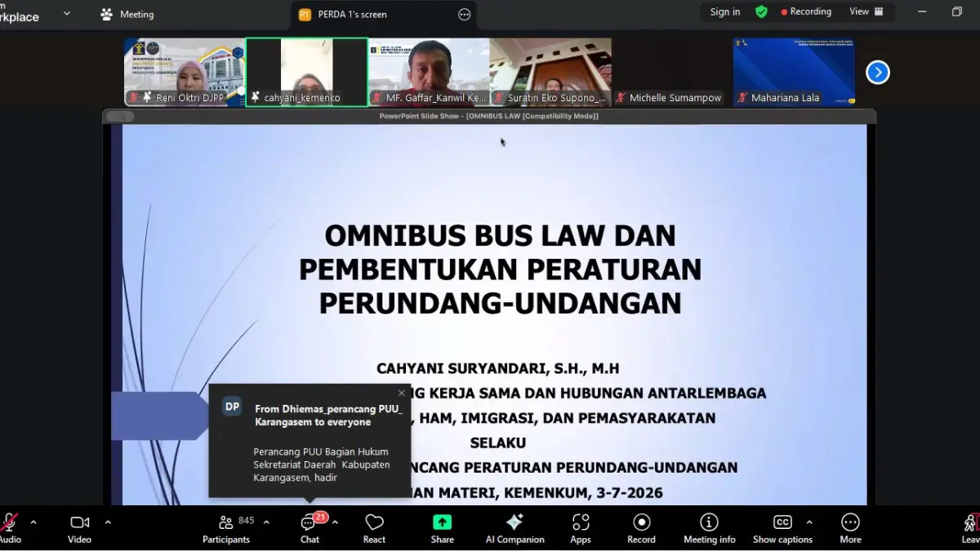Screen dimensions: 980x551
Task: Select Maharia Lala video thumbnail
Action: tap(794, 72)
